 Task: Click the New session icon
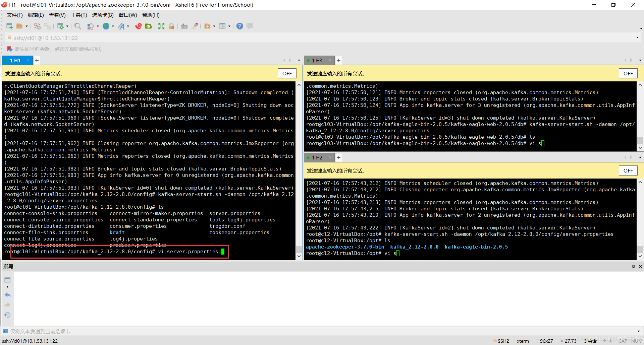[x=9, y=26]
